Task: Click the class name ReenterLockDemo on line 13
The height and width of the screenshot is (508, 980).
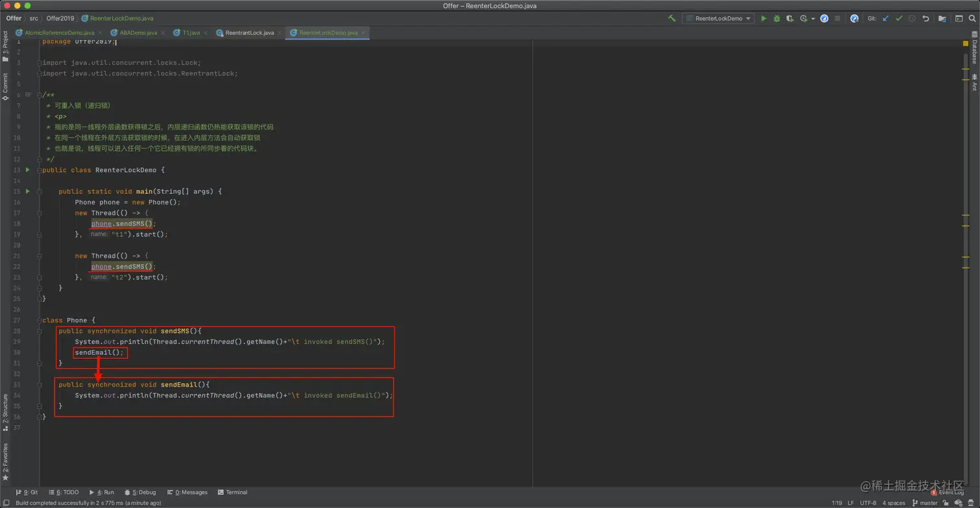Action: [126, 170]
